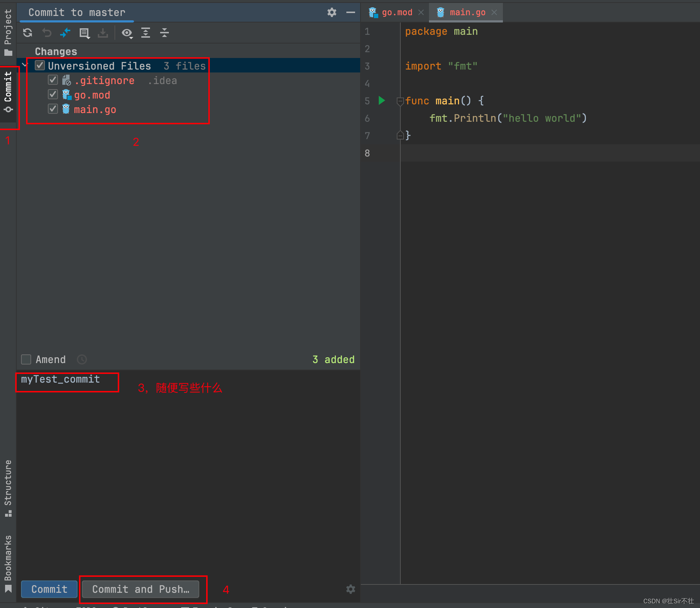
Task: Collapse the Unversioned Files tree node
Action: coord(25,66)
